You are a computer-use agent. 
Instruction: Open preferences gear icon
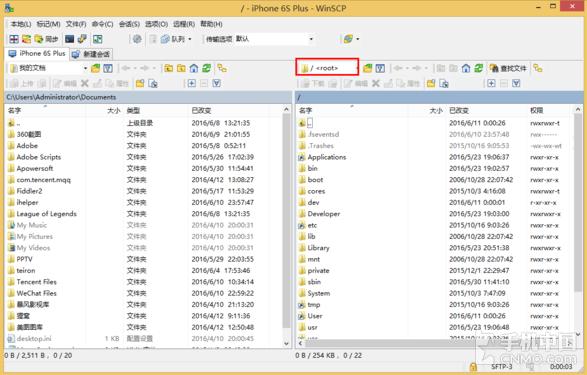pos(137,39)
